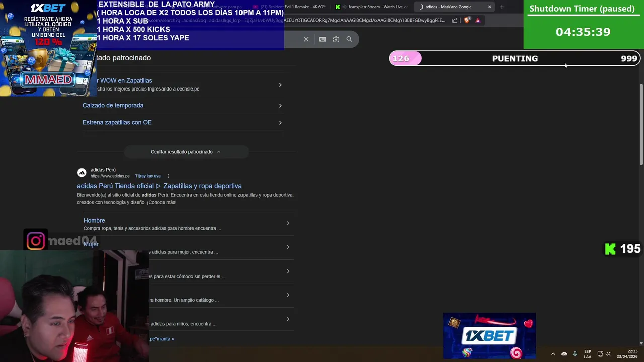Clear the Google search box with X
The width and height of the screenshot is (644, 362).
pos(306,39)
